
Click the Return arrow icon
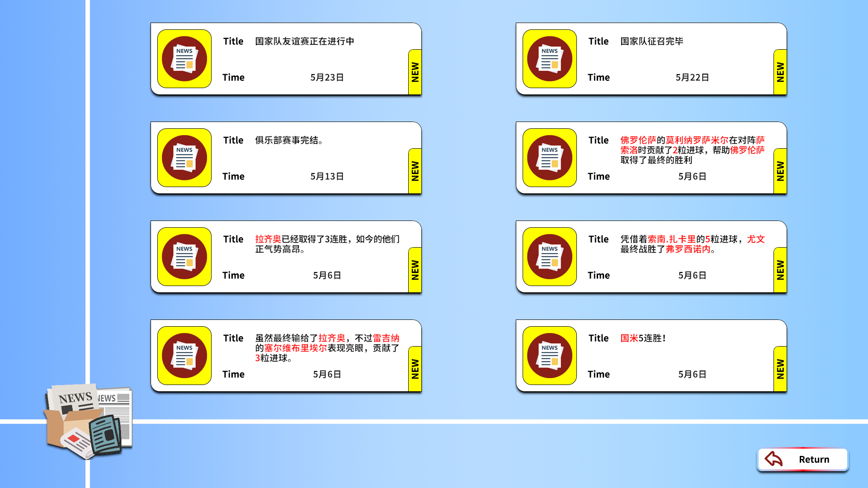pyautogui.click(x=773, y=459)
